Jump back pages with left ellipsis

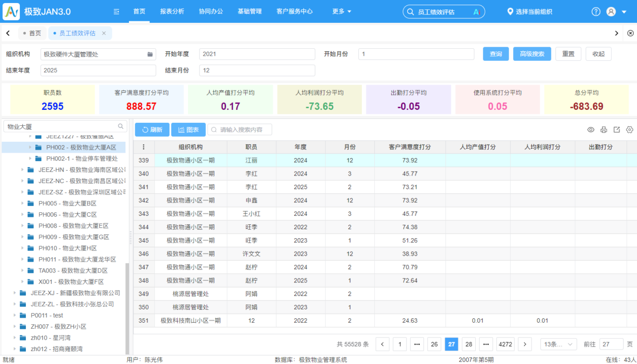click(417, 344)
